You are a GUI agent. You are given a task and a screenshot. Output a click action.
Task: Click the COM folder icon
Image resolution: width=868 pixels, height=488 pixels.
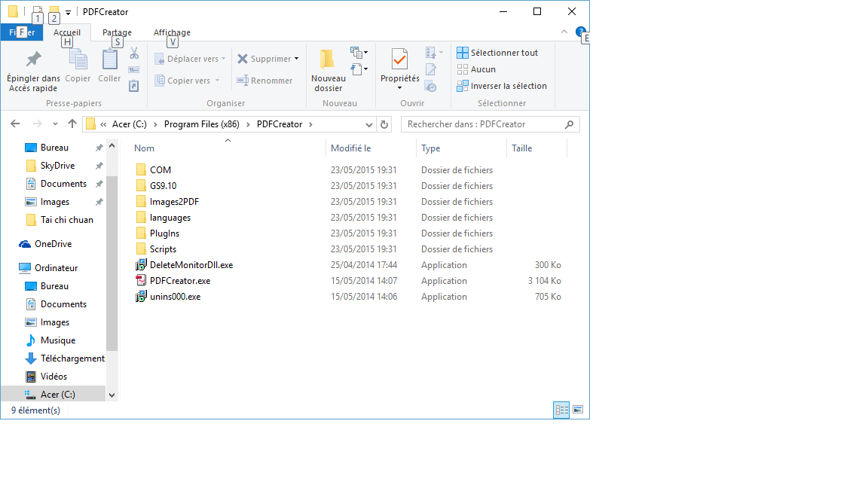click(141, 170)
